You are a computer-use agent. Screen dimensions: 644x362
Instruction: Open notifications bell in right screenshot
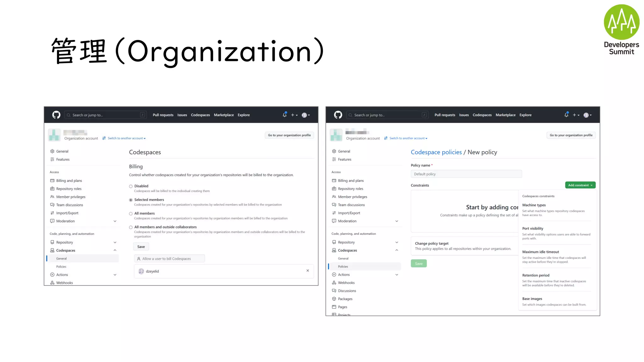point(566,115)
